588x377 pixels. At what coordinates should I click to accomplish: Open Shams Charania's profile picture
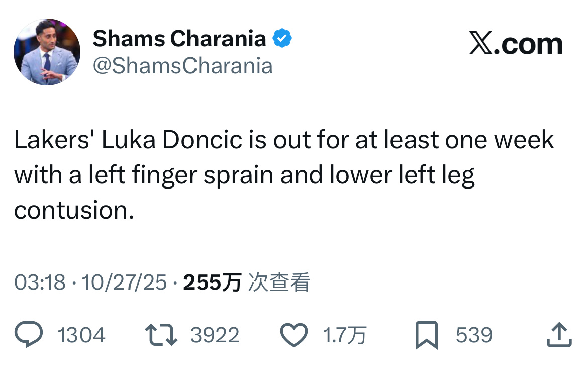click(46, 50)
